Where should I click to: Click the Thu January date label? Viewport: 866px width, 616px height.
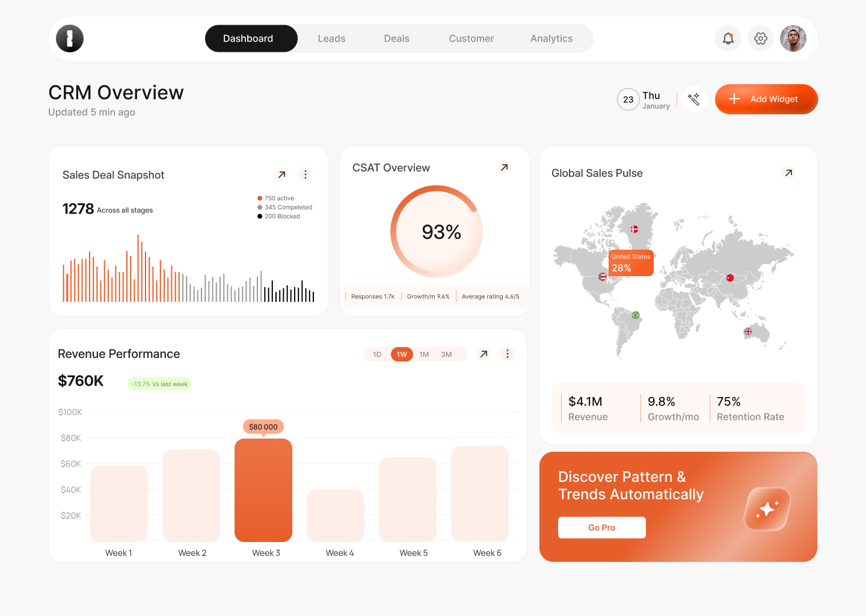656,100
